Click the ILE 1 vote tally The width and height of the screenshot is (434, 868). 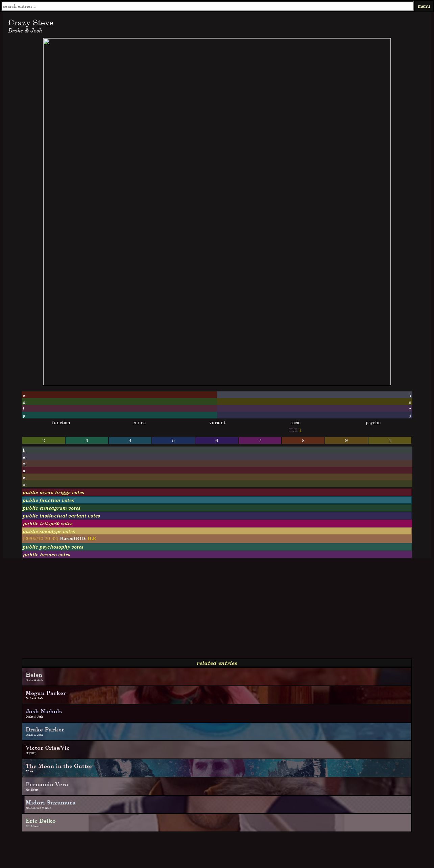pyautogui.click(x=295, y=430)
